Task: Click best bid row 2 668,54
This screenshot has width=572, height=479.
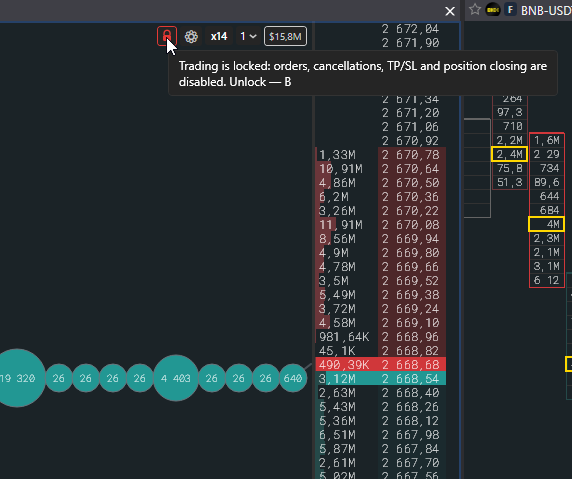Action: [x=381, y=379]
